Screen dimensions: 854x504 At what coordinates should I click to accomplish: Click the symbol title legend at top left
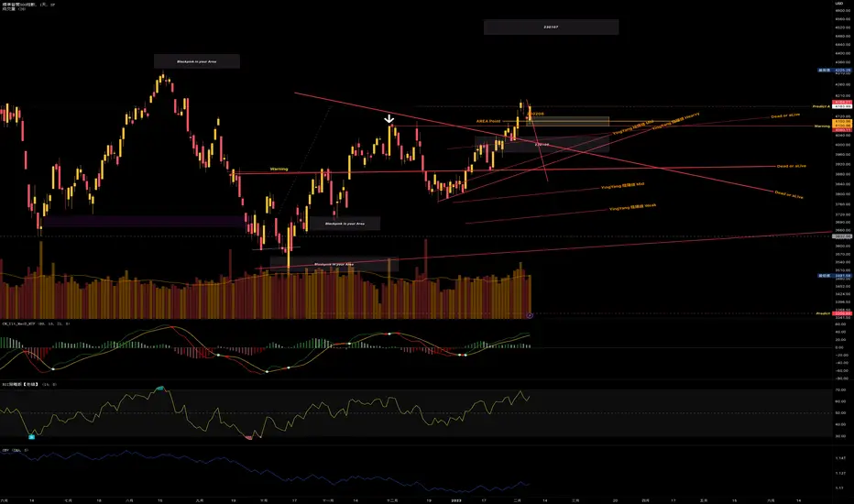click(x=28, y=5)
